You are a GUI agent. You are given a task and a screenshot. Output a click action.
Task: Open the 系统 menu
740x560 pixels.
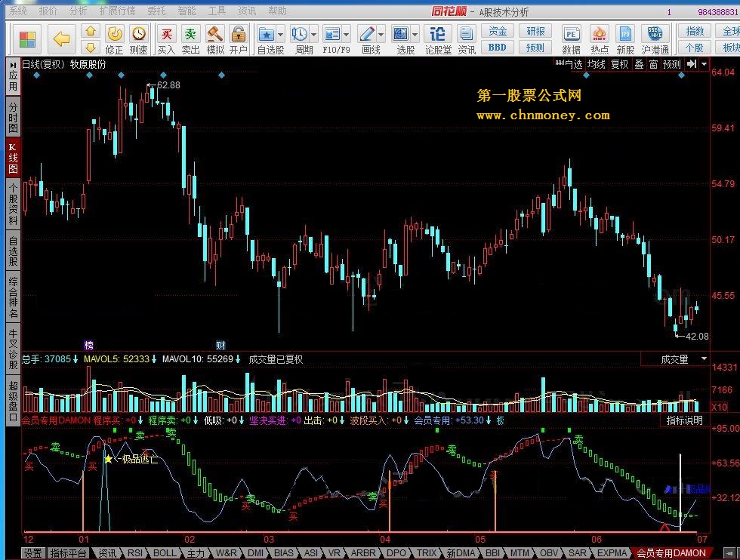tap(18, 11)
